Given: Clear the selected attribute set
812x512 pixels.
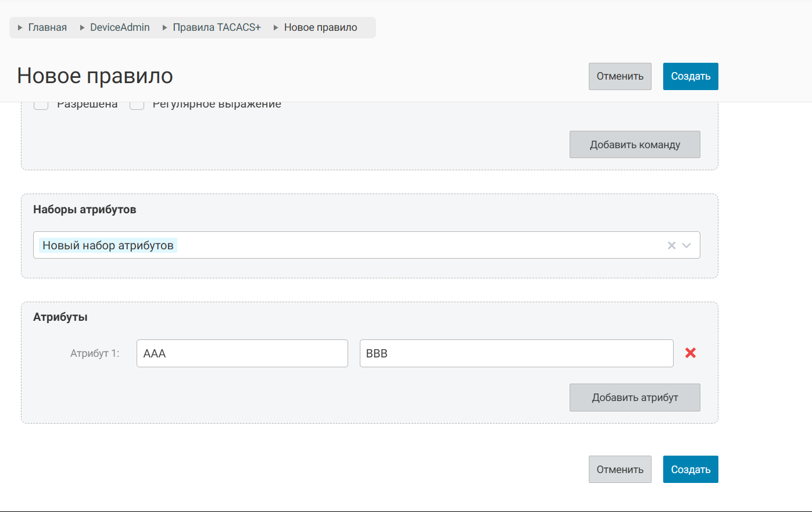Looking at the screenshot, I should tap(671, 245).
